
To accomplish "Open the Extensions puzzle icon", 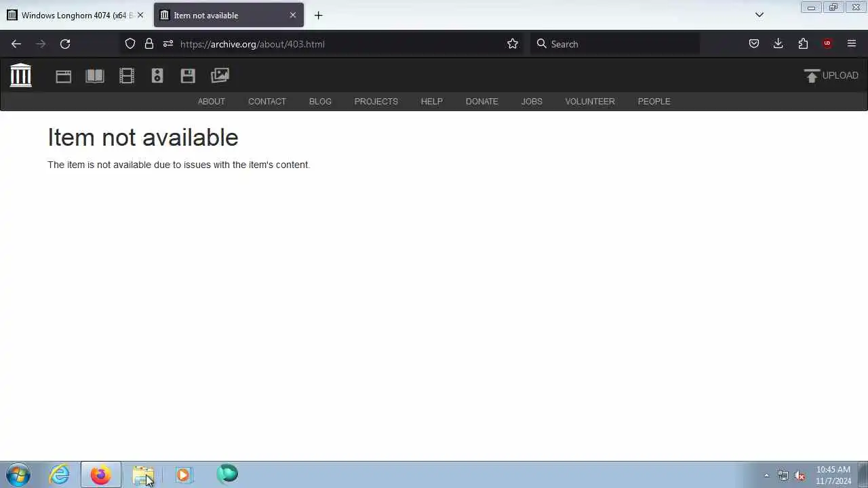I will pos(803,44).
